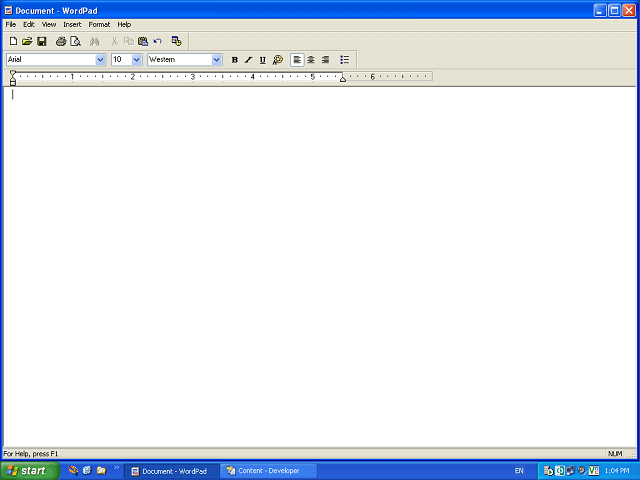Expand the font size 10 dropdown
Viewport: 640px width, 480px height.
click(x=137, y=60)
